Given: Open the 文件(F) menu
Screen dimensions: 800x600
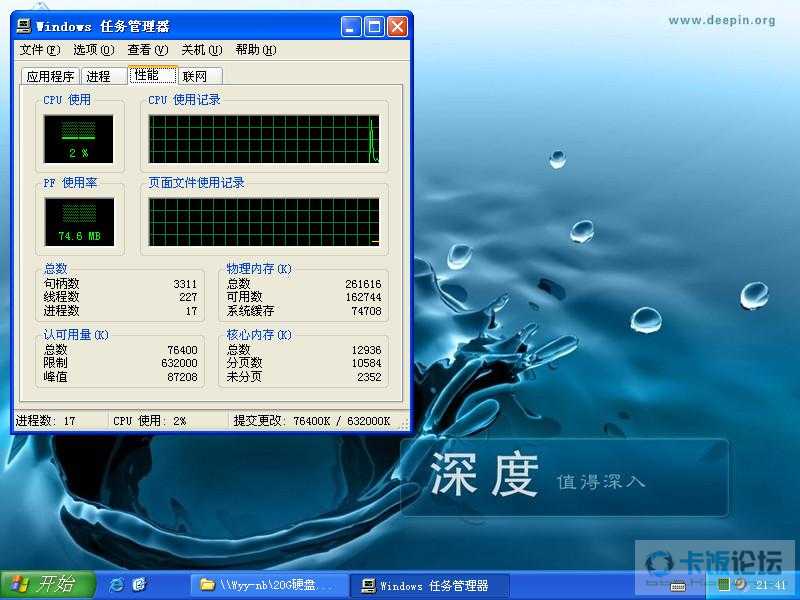Looking at the screenshot, I should pyautogui.click(x=40, y=49).
